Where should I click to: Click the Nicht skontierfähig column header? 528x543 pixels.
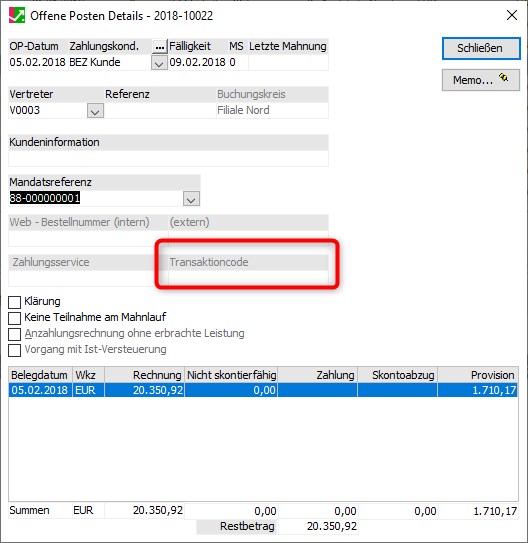tap(231, 375)
